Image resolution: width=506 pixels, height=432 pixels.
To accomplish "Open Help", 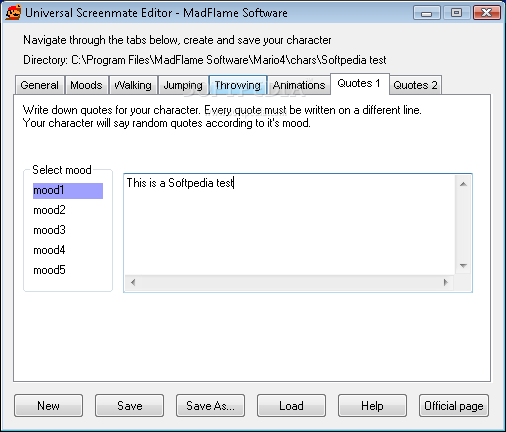I will click(372, 406).
